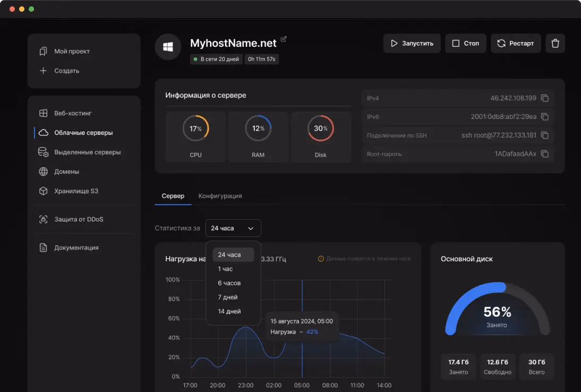Stop the server with Стоп button
The image size is (581, 392).
coord(465,44)
